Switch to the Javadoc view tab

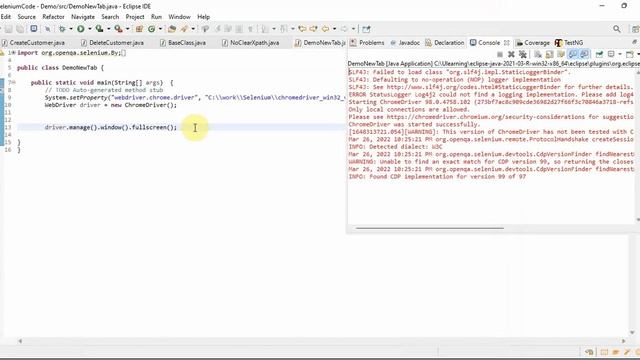coord(405,42)
